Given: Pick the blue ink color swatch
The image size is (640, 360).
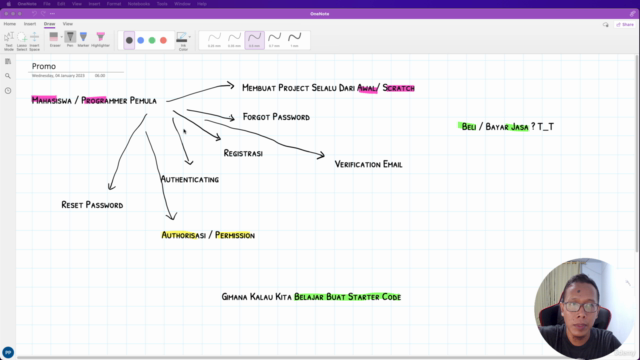Looking at the screenshot, I should (x=140, y=40).
